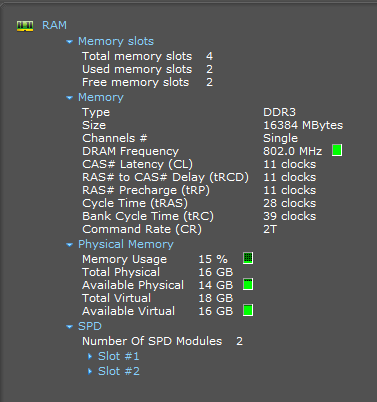This screenshot has height=402, width=377.
Task: Open Slot #2 details
Action: (119, 371)
